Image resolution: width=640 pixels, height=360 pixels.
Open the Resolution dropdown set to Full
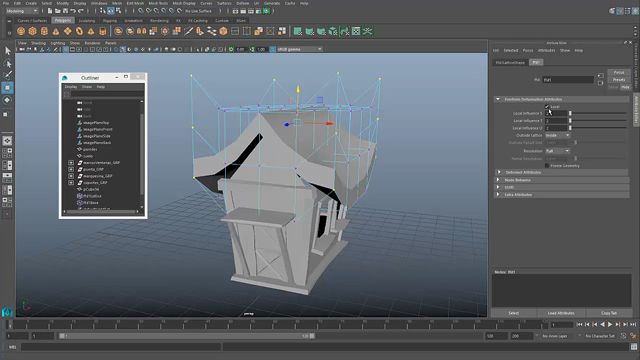pyautogui.click(x=558, y=151)
